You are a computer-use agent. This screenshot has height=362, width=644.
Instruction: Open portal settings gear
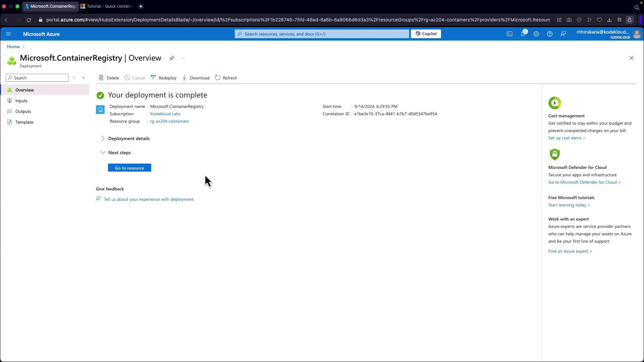coord(536,34)
